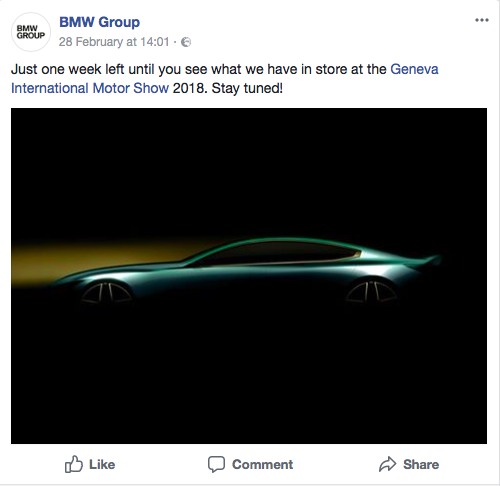Screen dimensions: 500x486
Task: Open the car silhouette photo at its side window
Action: [x=280, y=253]
